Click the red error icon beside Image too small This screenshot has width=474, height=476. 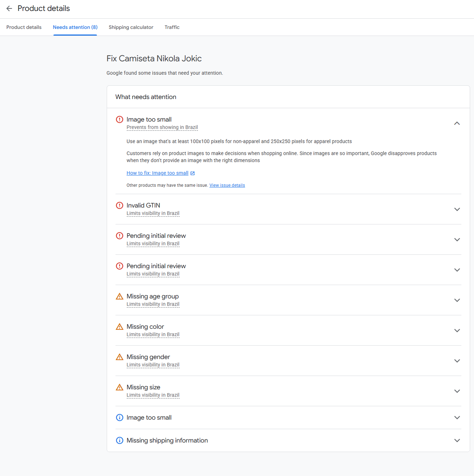120,119
